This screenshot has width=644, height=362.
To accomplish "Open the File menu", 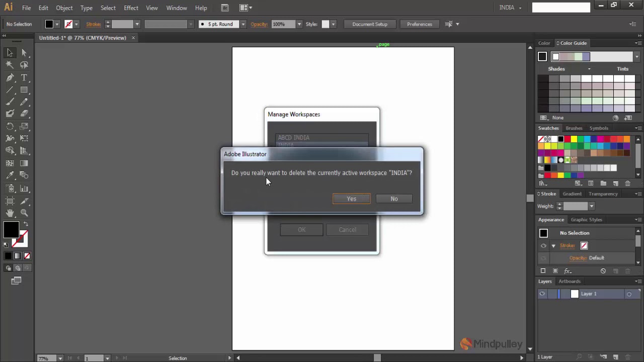I will point(26,8).
